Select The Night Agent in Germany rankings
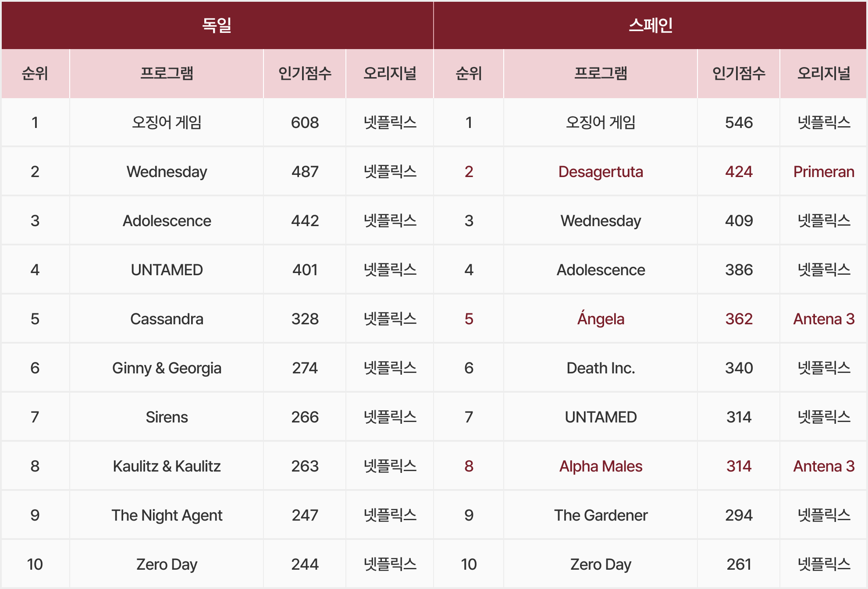This screenshot has height=589, width=868. pos(166,515)
